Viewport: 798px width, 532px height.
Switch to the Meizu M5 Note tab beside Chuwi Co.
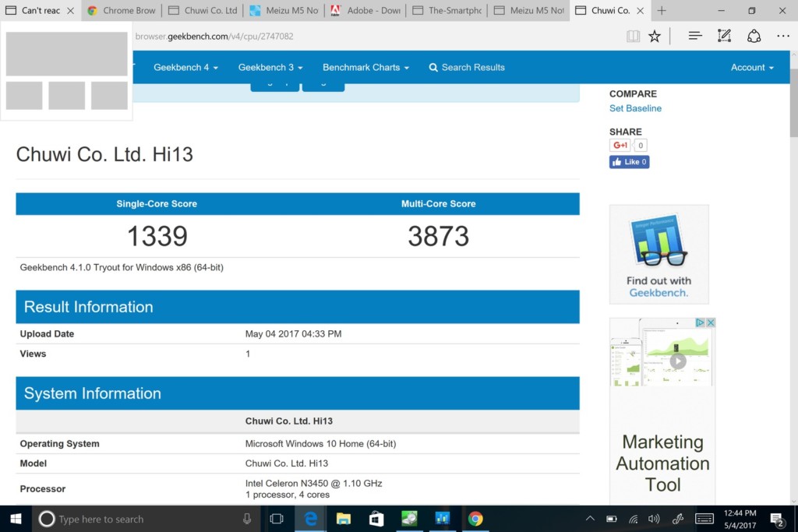click(529, 10)
